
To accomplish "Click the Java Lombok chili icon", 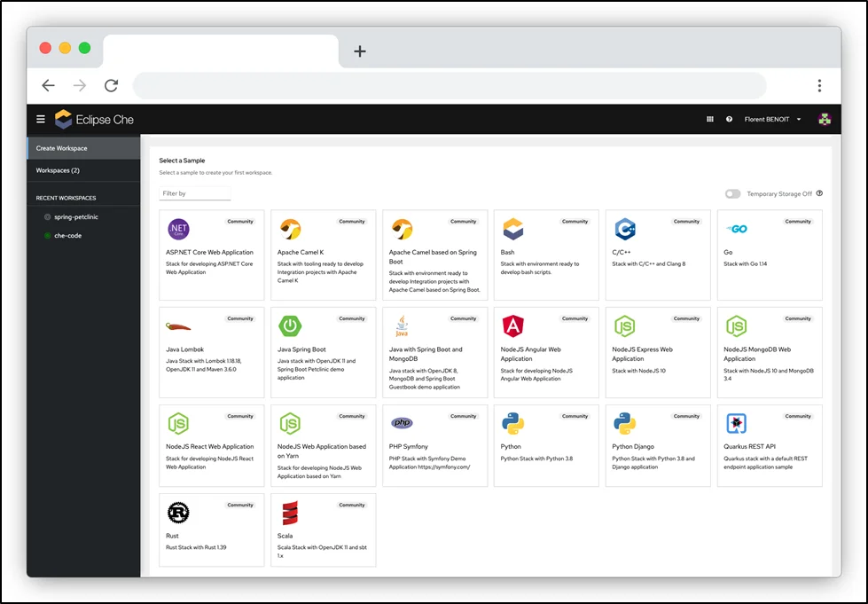I will (x=178, y=326).
